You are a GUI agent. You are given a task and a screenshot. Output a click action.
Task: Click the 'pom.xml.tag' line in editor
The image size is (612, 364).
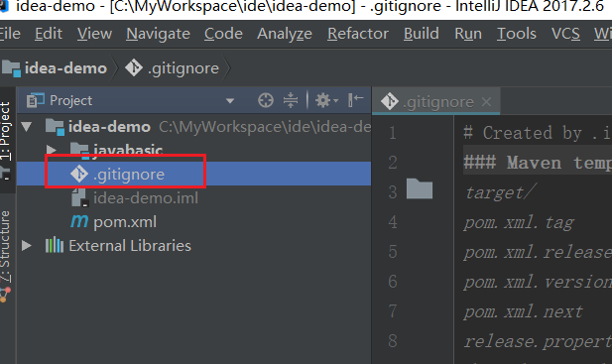click(x=519, y=222)
